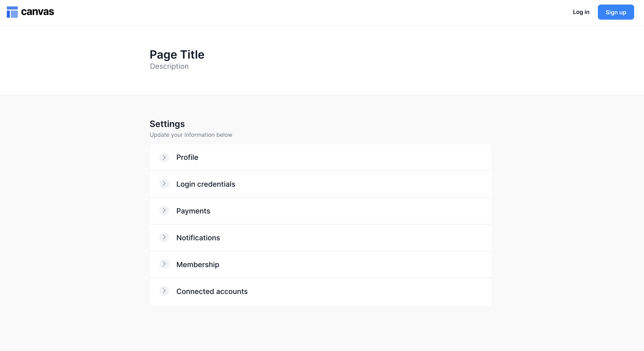This screenshot has width=644, height=351.
Task: Select the Notifications row label
Action: tap(198, 238)
